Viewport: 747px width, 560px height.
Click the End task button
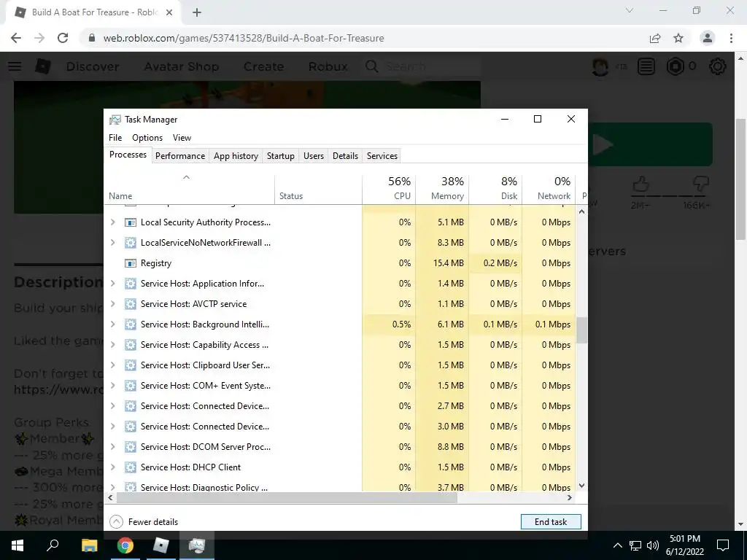[x=551, y=522]
